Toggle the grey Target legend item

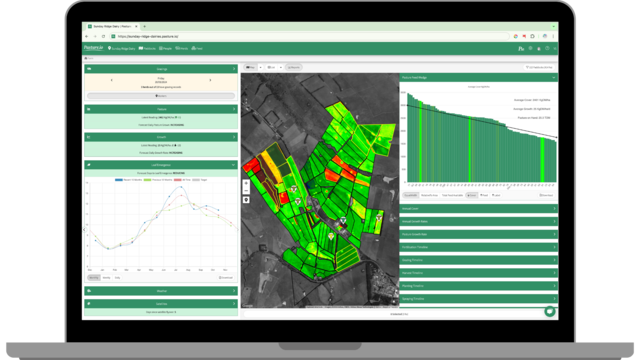point(200,180)
